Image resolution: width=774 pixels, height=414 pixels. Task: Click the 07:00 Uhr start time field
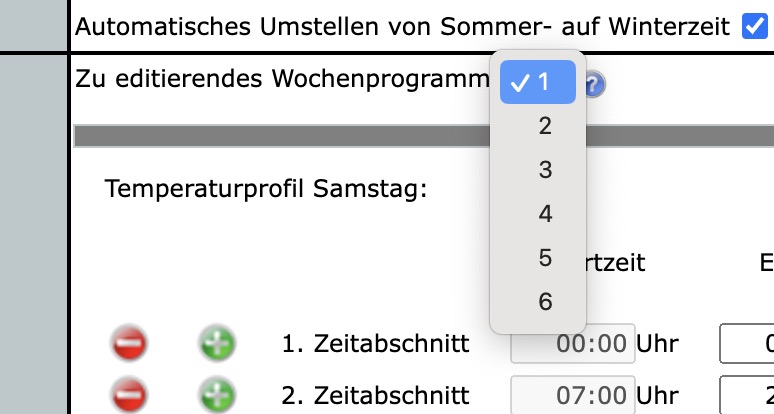tap(573, 395)
